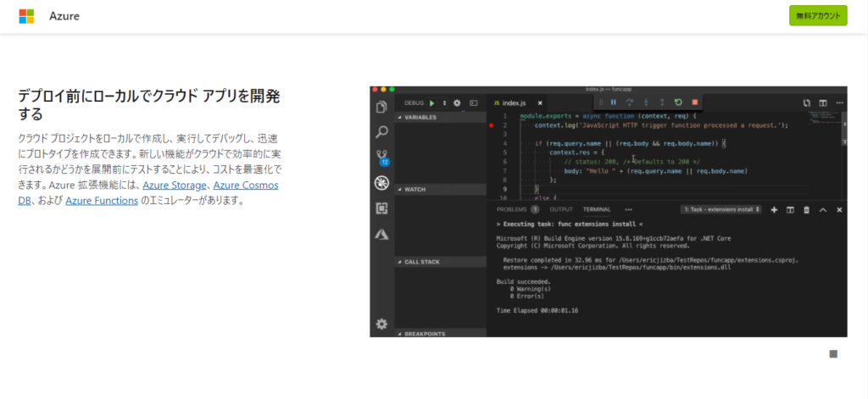Click the 'Executing task: func extensions install' line
Viewport: 868px width, 399px height.
click(x=570, y=224)
